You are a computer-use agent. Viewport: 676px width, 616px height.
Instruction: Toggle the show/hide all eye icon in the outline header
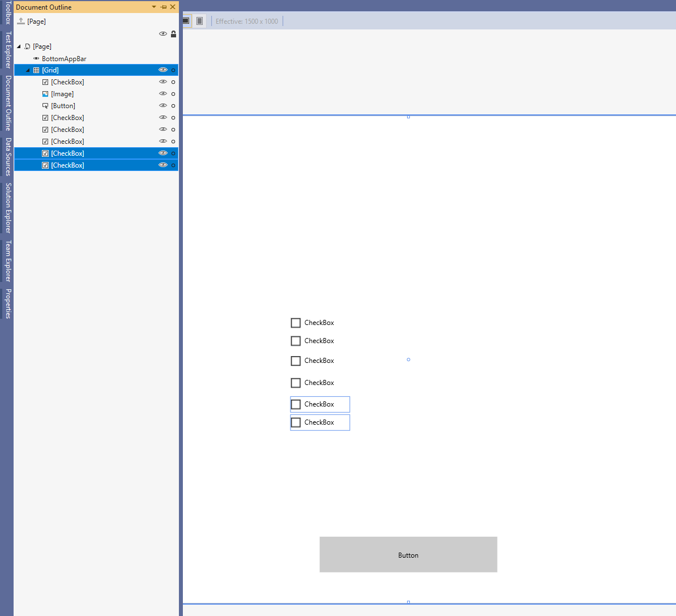pos(163,33)
